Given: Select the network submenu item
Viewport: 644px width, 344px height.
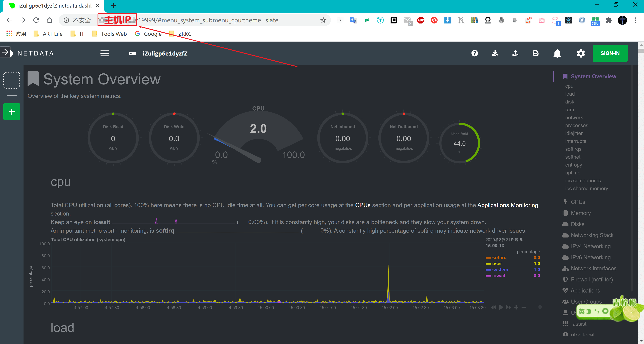Looking at the screenshot, I should (x=574, y=118).
